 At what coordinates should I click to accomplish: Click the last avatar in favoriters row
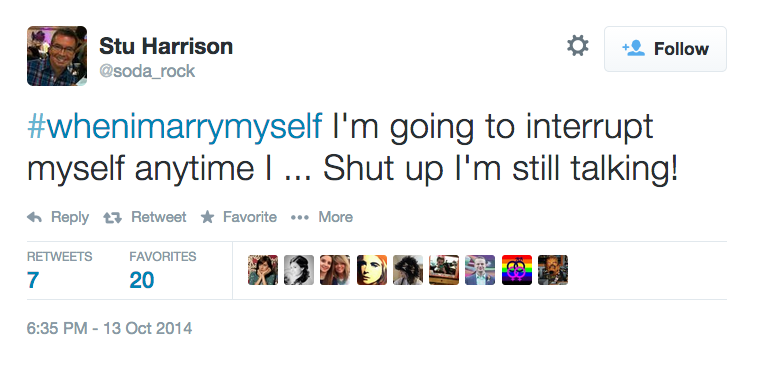[x=553, y=270]
